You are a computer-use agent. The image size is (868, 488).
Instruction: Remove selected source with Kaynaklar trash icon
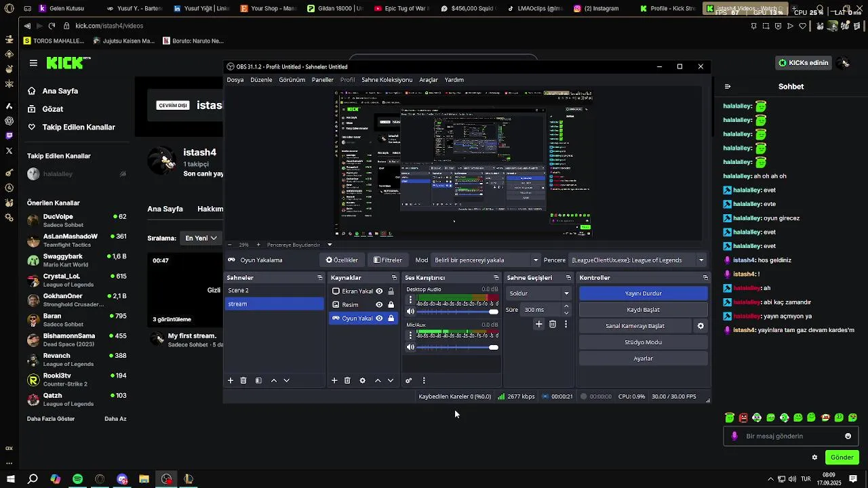pyautogui.click(x=347, y=381)
